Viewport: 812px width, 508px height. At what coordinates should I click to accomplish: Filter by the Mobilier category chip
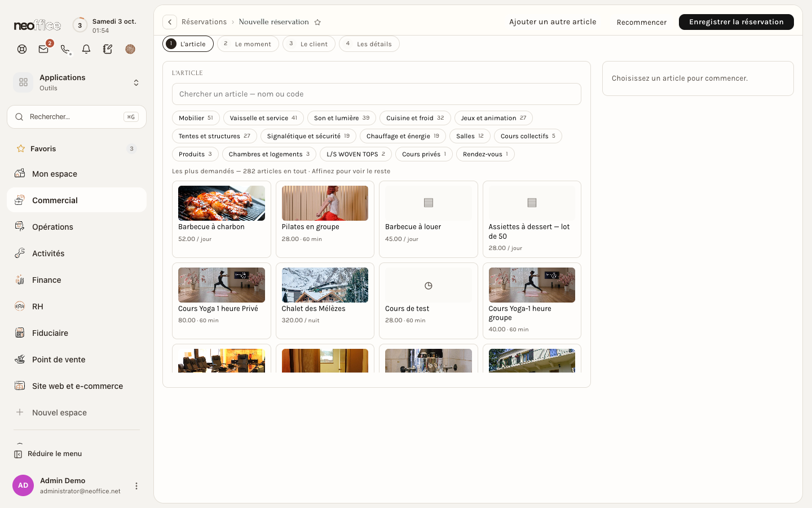point(196,118)
